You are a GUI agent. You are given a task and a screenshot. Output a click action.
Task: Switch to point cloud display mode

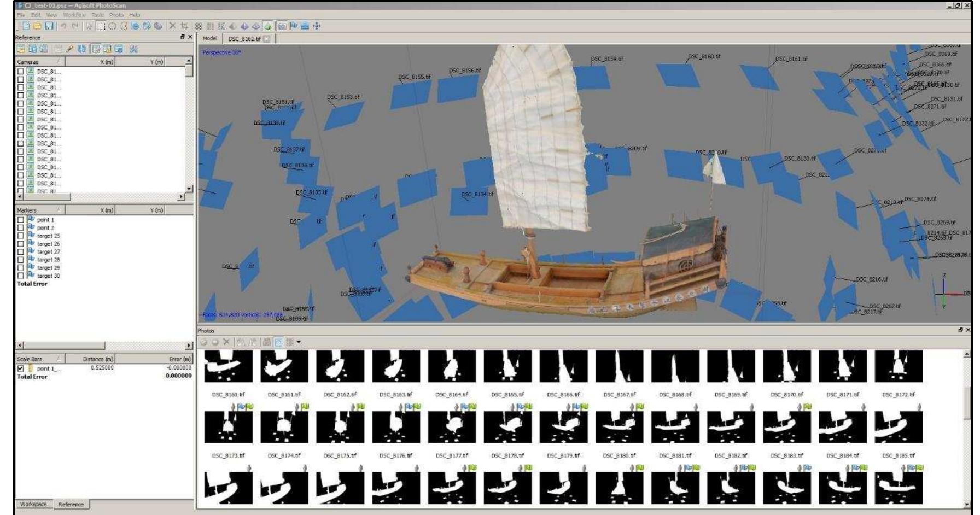(x=199, y=26)
